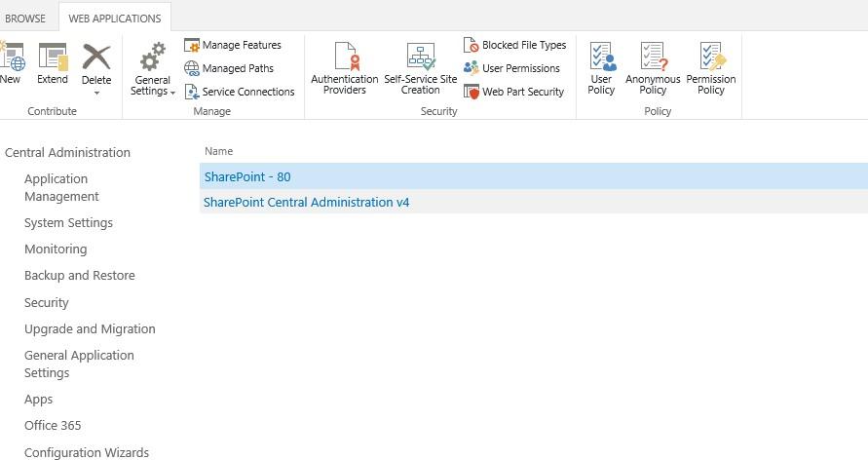Open the Monitoring navigation link
Screen dimensions: 868x460
[x=56, y=249]
